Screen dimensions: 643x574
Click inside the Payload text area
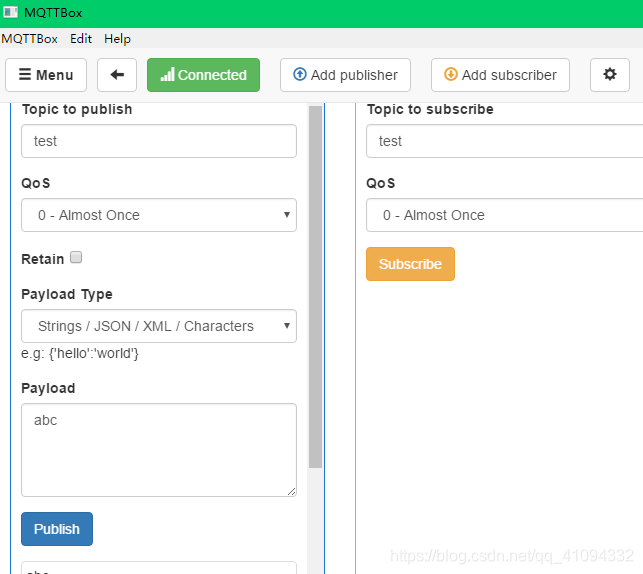(159, 450)
